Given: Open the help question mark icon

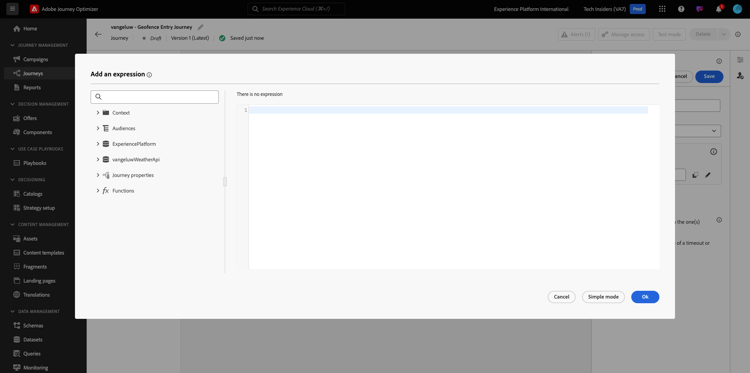Looking at the screenshot, I should [x=681, y=9].
